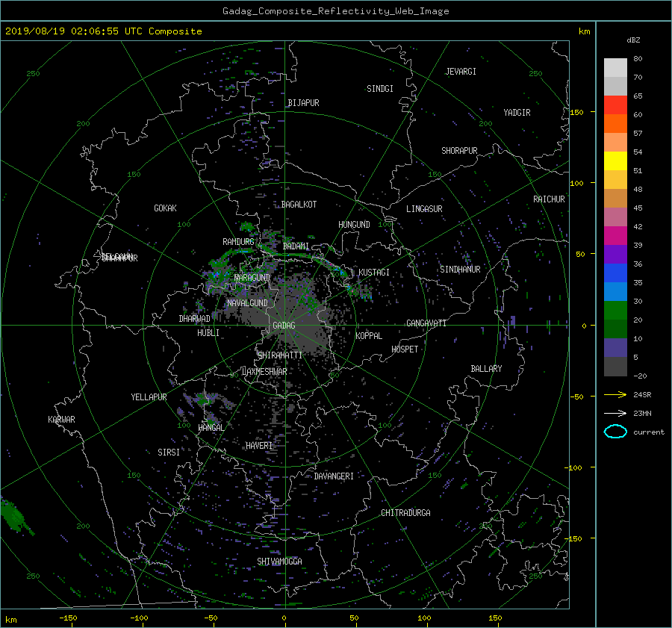Click the NAVALGUND city label
Screen dimensions: 672x628
click(x=247, y=302)
